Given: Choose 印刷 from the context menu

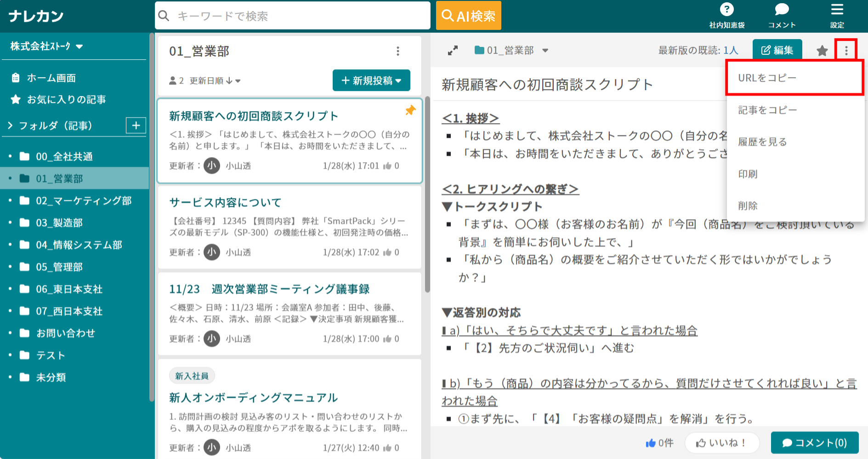Looking at the screenshot, I should 748,174.
